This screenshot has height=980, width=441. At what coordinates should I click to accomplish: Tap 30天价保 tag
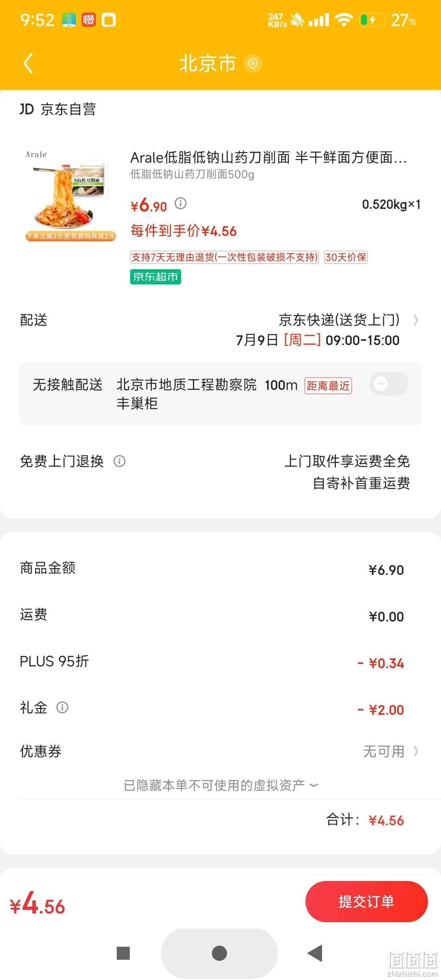tap(346, 257)
